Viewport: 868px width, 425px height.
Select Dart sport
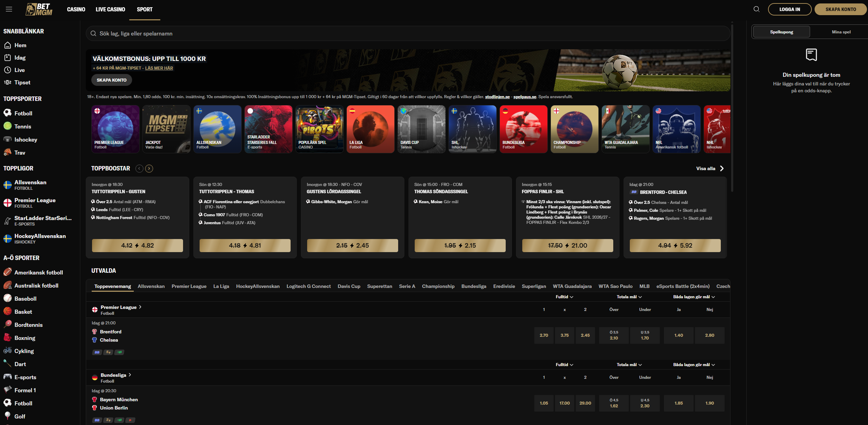pos(20,364)
